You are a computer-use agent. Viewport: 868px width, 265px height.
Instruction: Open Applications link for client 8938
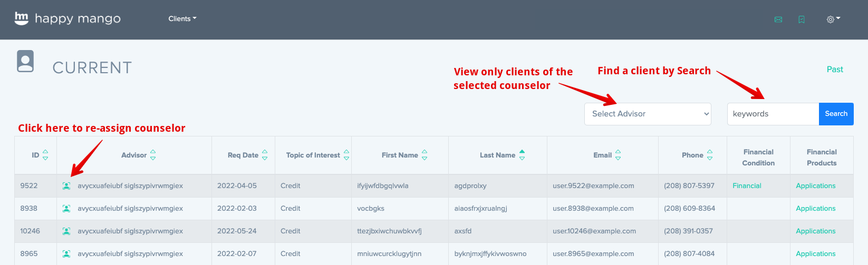click(816, 208)
